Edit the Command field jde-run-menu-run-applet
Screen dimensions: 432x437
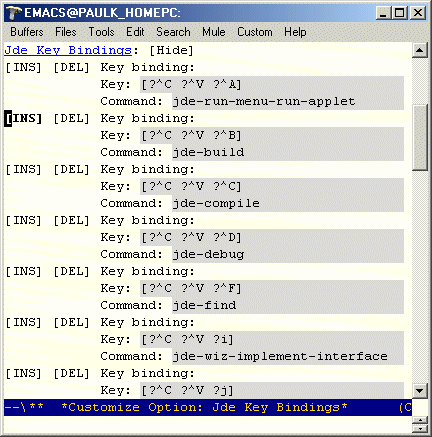(288, 101)
